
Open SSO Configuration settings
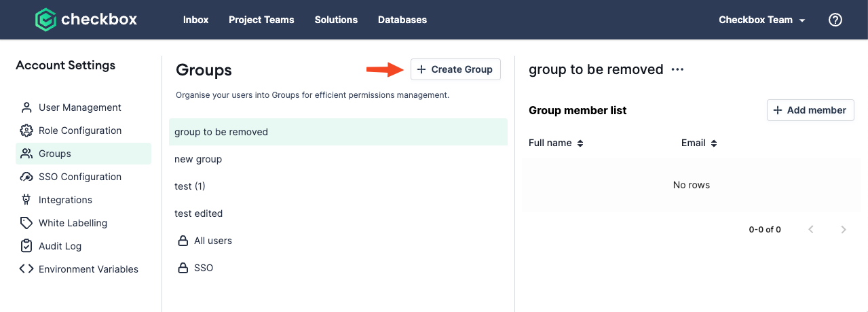pyautogui.click(x=83, y=177)
